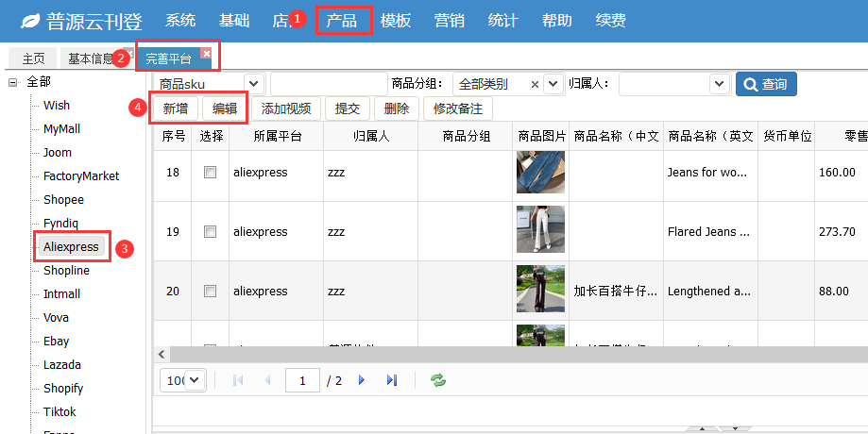
Task: Select Vova in the platform tree
Action: pos(56,317)
